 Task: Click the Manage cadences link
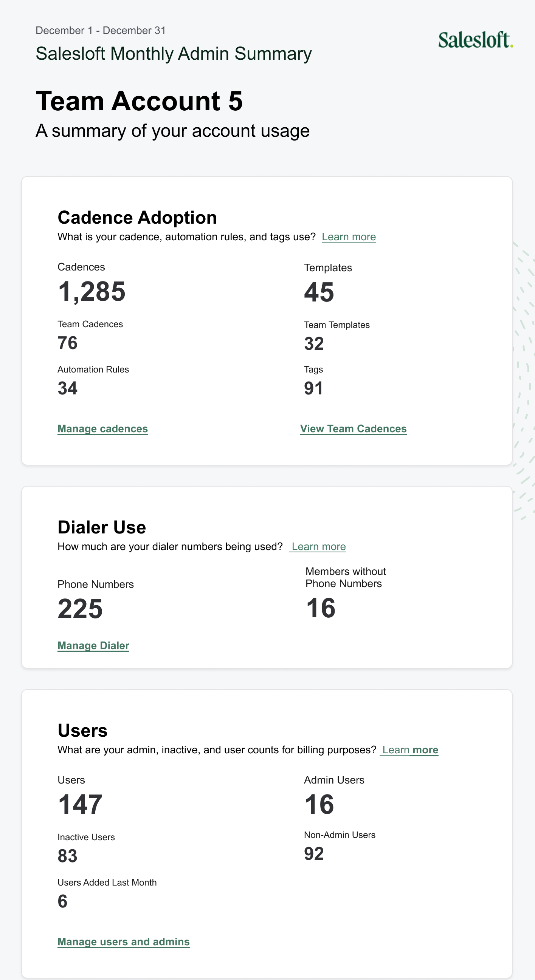pyautogui.click(x=102, y=428)
